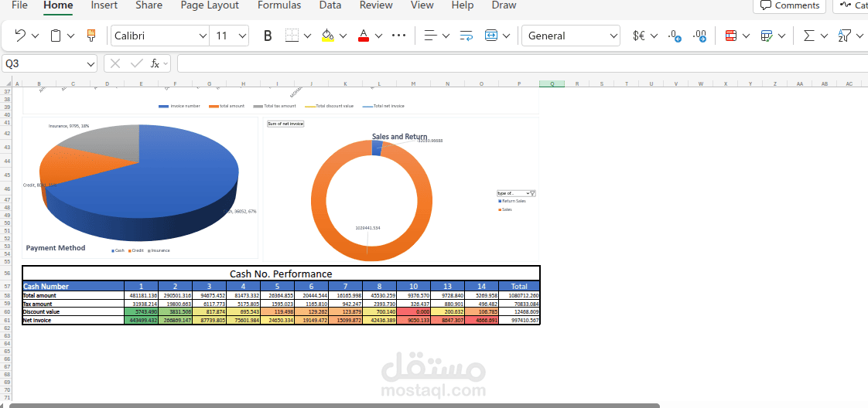Click the Paste clipboard icon
The image size is (868, 408).
pyautogui.click(x=56, y=36)
